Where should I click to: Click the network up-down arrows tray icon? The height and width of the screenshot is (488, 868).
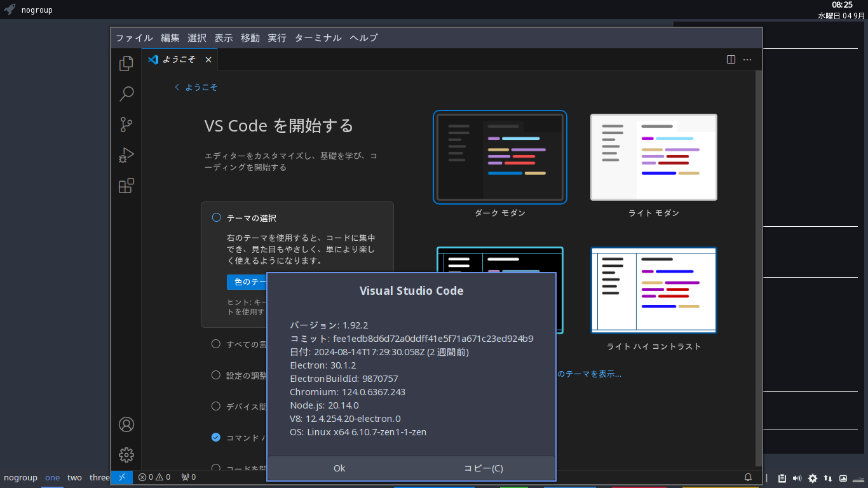coord(828,478)
